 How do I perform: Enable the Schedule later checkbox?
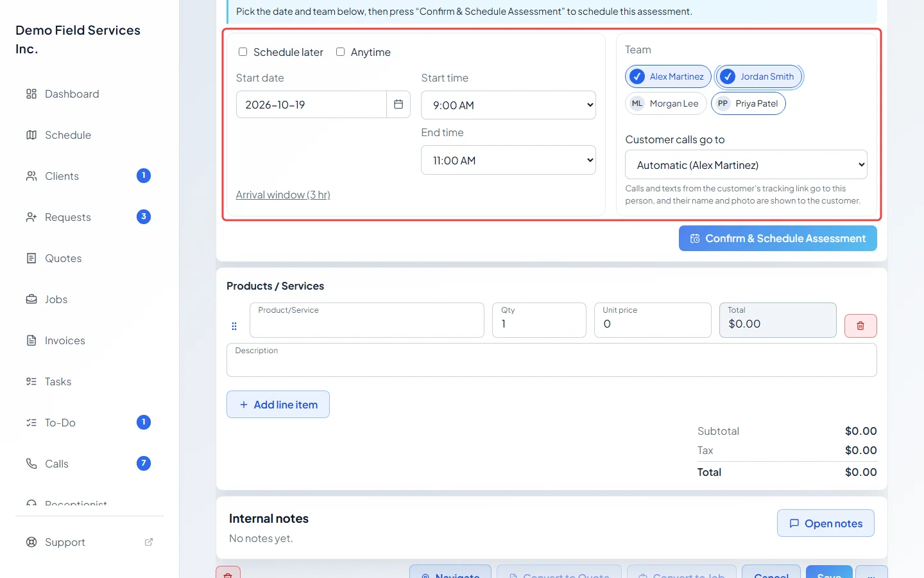click(243, 52)
